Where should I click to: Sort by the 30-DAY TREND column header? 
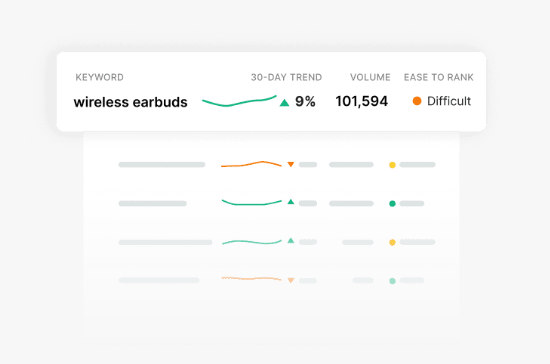(x=286, y=77)
